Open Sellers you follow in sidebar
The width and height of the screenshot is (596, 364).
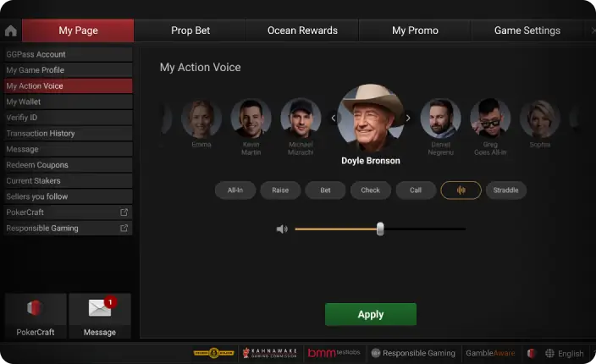[x=68, y=196]
